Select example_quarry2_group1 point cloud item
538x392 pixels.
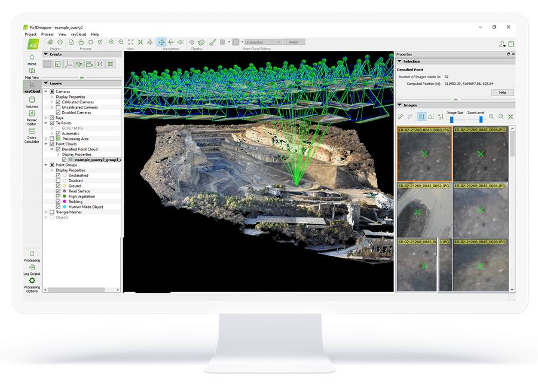(97, 160)
